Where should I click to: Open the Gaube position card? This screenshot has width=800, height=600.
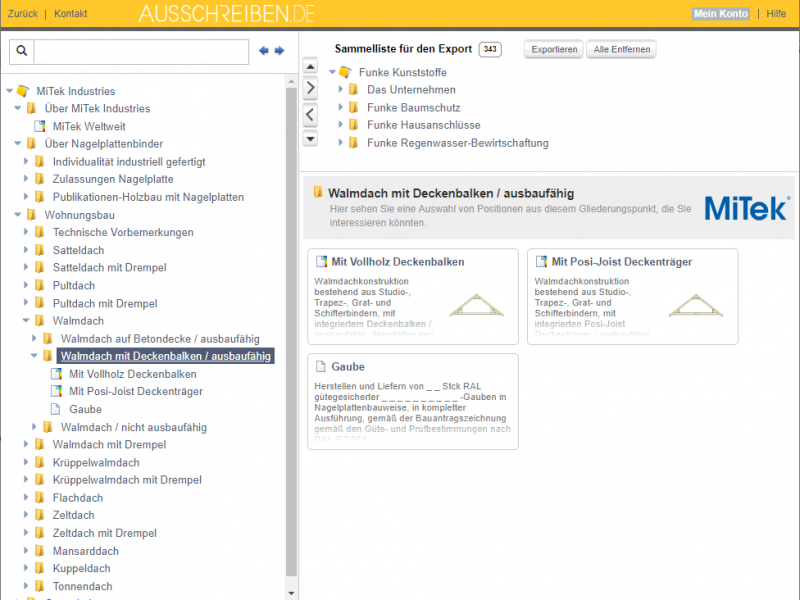[x=413, y=402]
